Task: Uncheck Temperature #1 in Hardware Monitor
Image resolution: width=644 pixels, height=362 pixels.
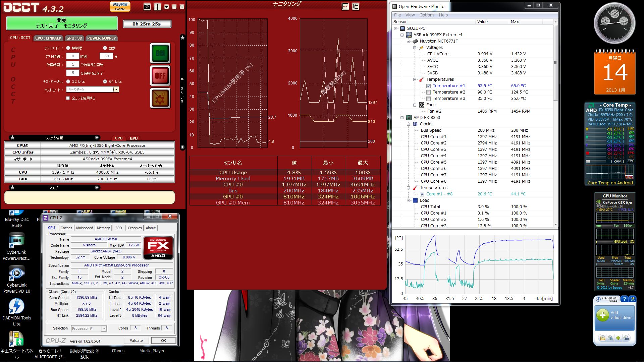Action: (x=428, y=86)
